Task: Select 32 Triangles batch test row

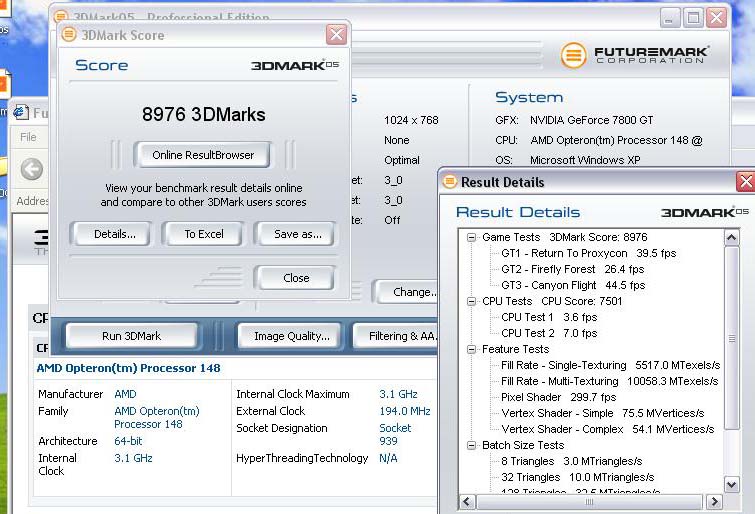Action: tap(577, 477)
